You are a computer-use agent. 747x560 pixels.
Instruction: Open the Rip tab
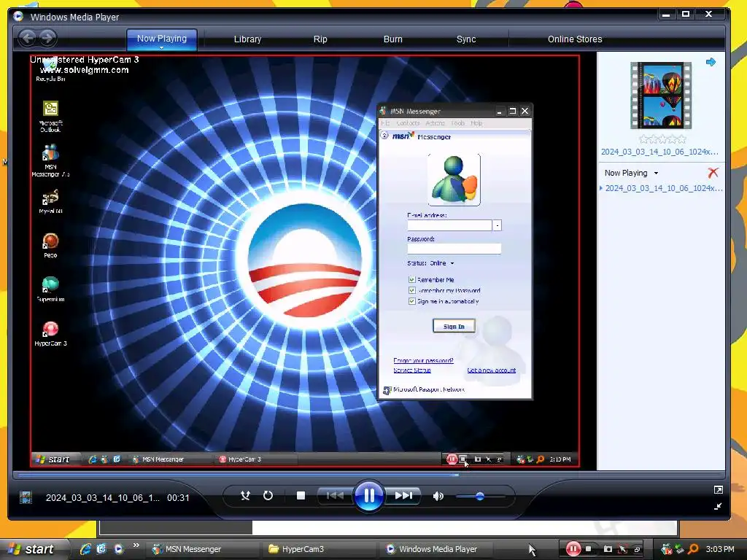pos(320,39)
